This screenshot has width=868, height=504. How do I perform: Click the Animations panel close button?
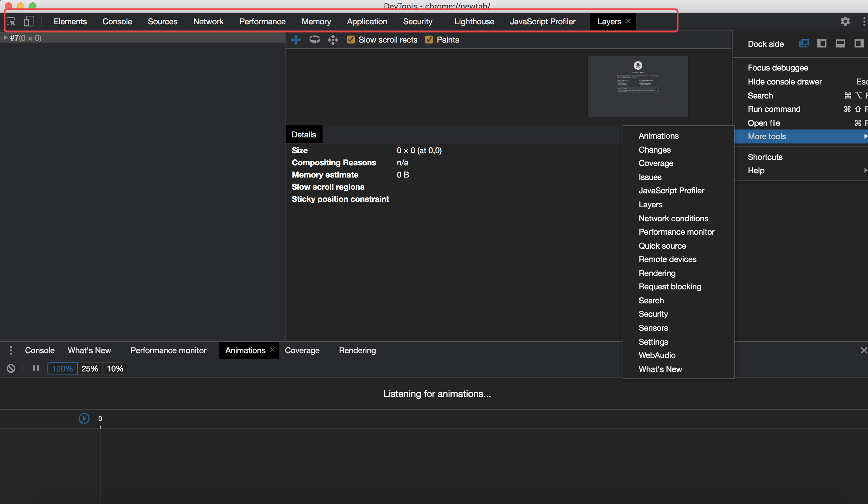coord(272,350)
